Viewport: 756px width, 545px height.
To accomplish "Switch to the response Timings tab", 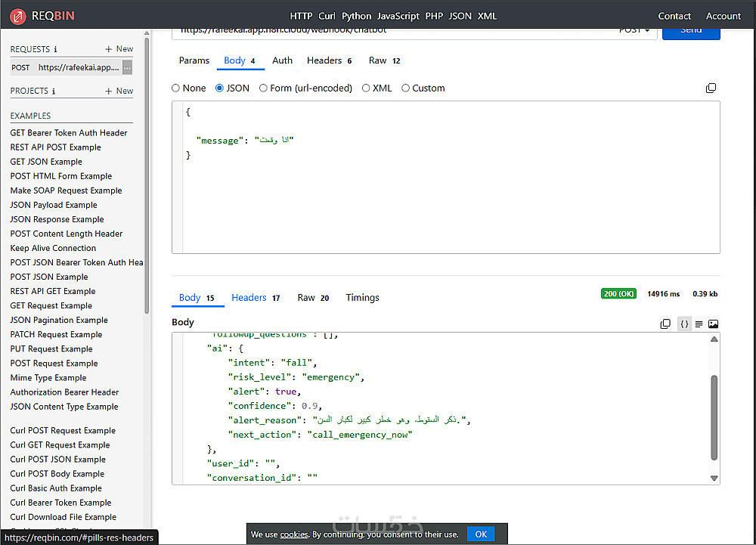I will pos(362,298).
